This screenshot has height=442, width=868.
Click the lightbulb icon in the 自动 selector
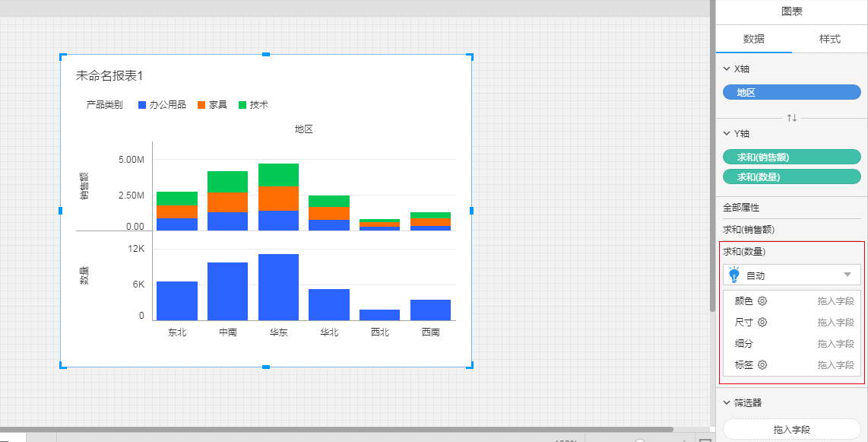tap(734, 275)
